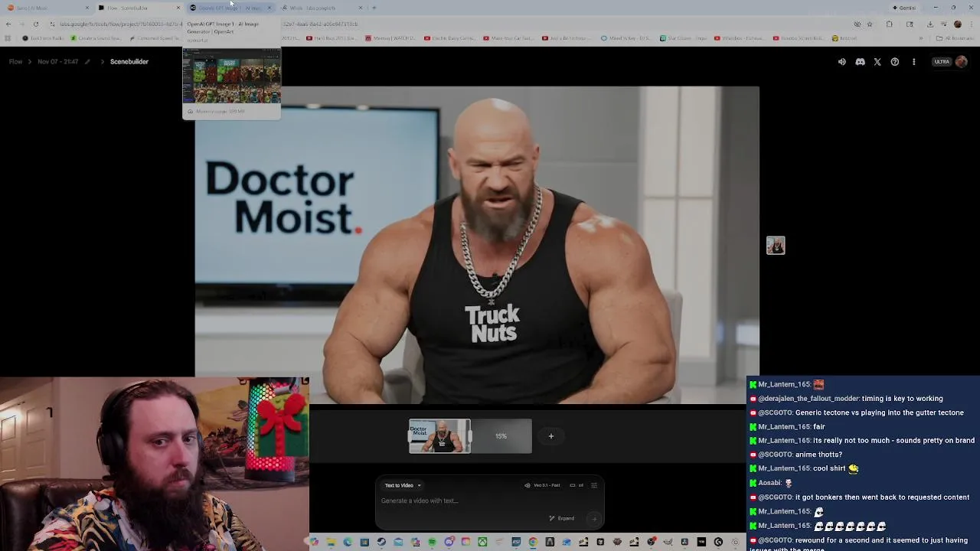Image resolution: width=980 pixels, height=551 pixels.
Task: Open the generation settings sliders icon
Action: point(594,485)
